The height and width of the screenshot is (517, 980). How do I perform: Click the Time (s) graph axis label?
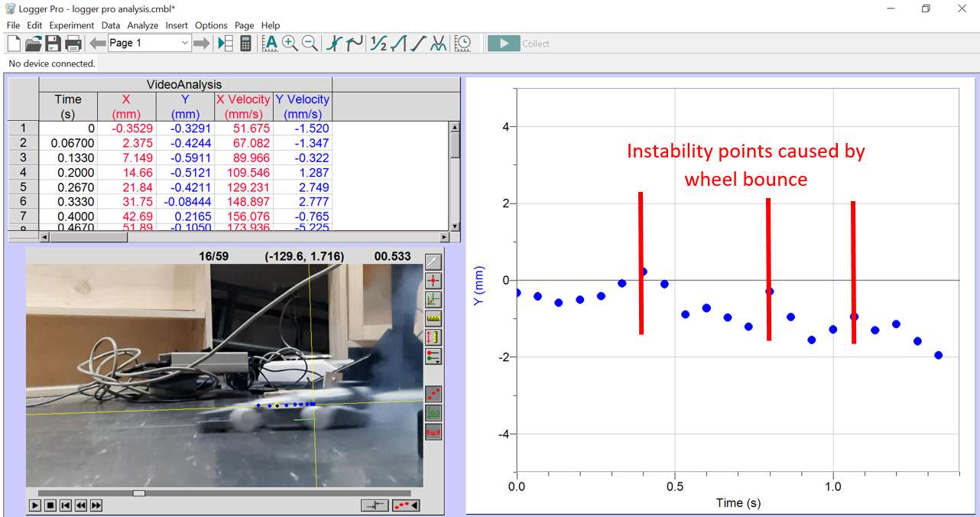(x=738, y=502)
